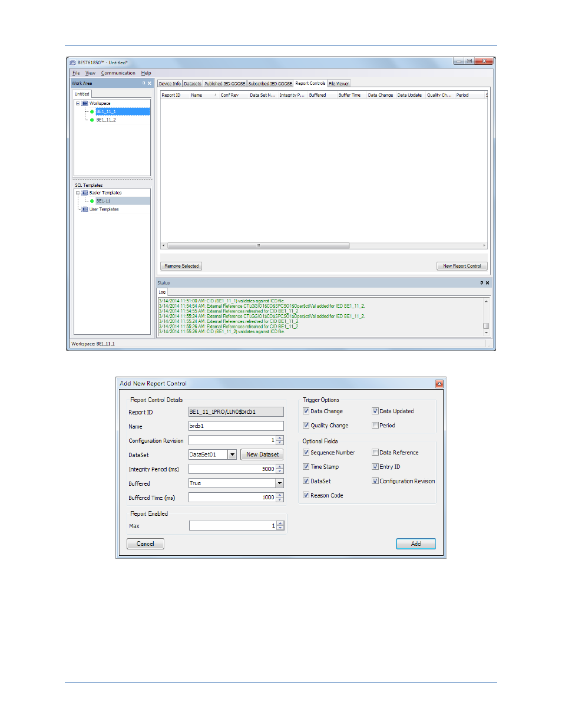
Task: Open the Communication menu
Action: 118,73
